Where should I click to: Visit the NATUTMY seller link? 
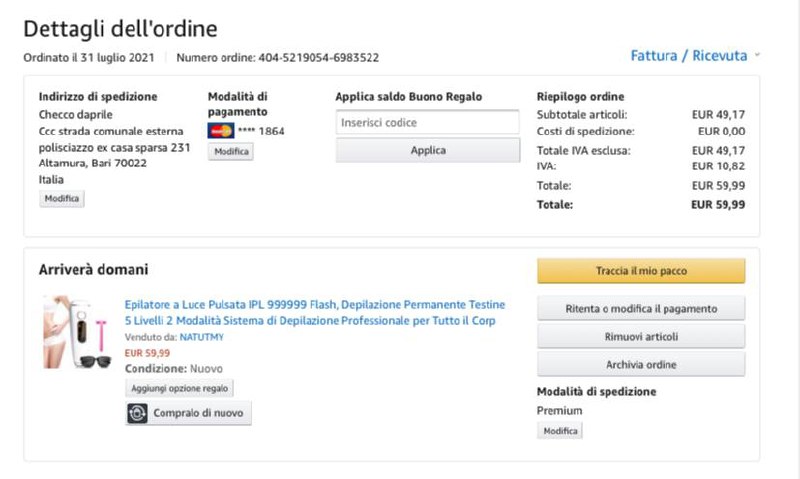(202, 337)
